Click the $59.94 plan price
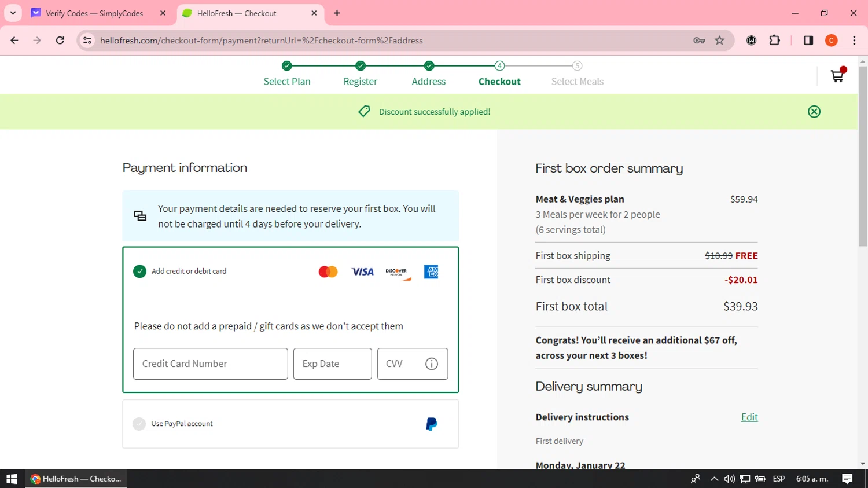Screen dimensions: 868x488 coord(744,199)
